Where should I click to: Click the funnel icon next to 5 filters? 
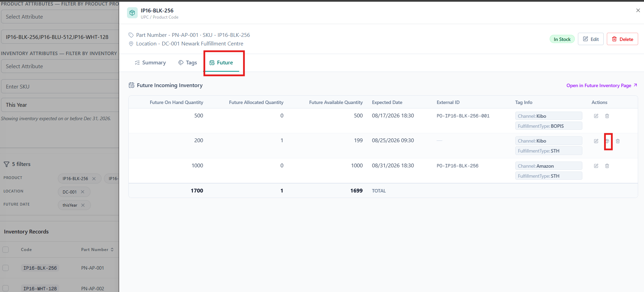[x=7, y=164]
